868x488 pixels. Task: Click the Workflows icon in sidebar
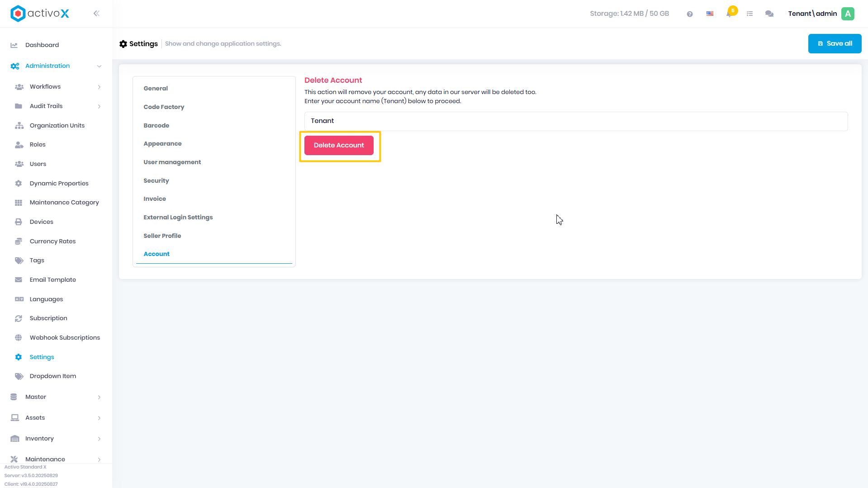[x=19, y=87]
